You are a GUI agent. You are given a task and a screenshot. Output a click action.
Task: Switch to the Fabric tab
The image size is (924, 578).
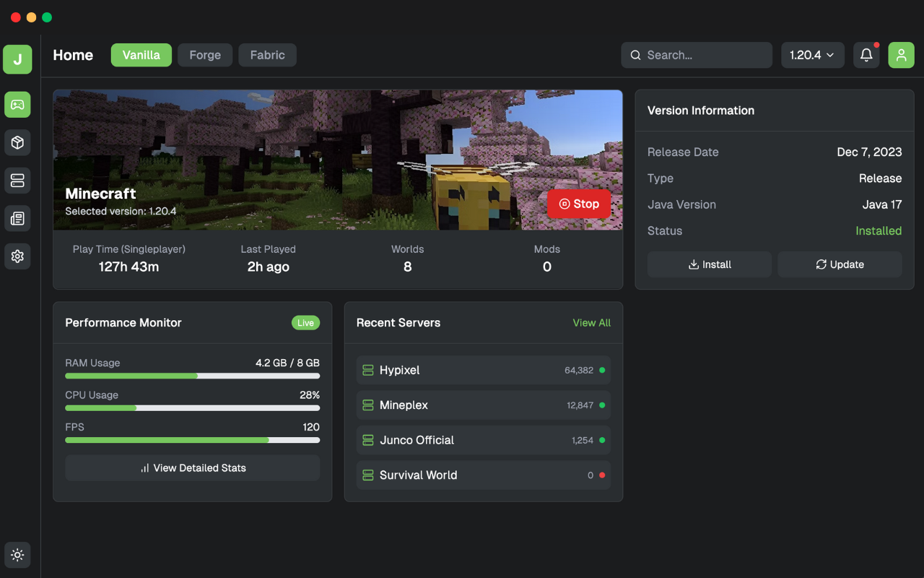[x=267, y=55]
